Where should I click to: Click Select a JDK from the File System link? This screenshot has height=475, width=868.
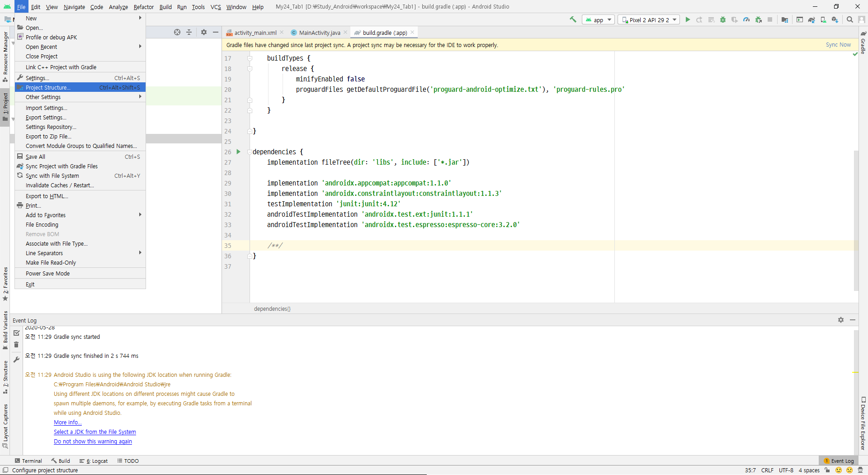(x=95, y=432)
